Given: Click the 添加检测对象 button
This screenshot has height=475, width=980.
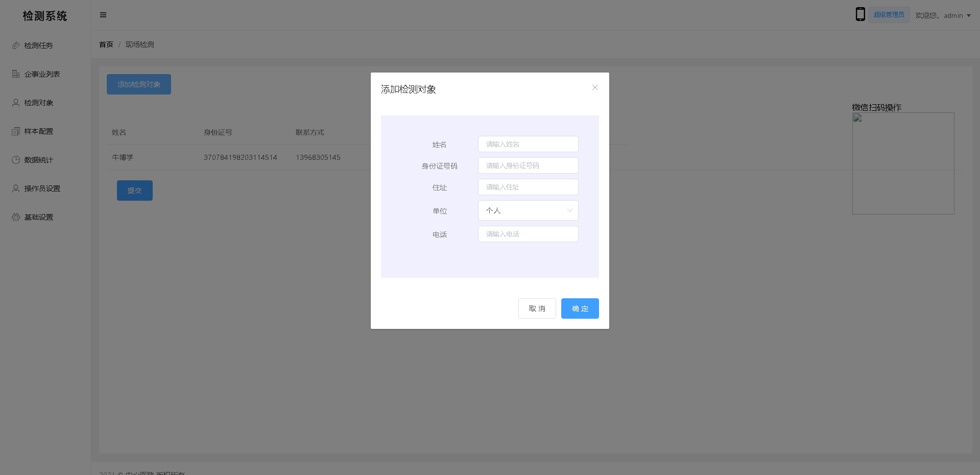Looking at the screenshot, I should pyautogui.click(x=139, y=84).
